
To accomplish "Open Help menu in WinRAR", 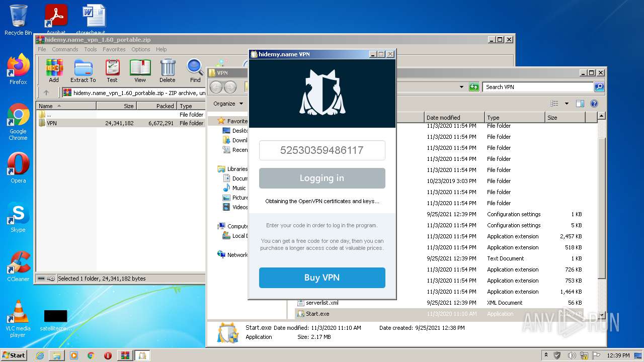I will 161,49.
